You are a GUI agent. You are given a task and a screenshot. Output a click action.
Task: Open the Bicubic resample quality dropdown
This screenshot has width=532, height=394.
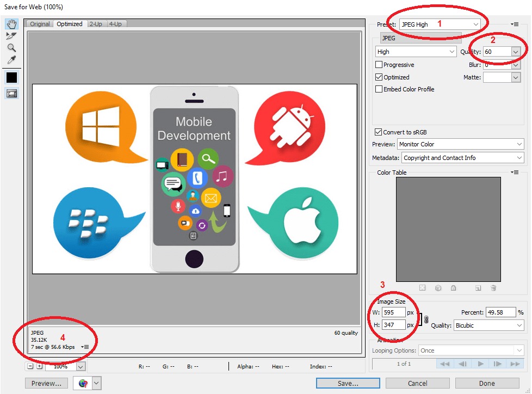click(x=488, y=325)
